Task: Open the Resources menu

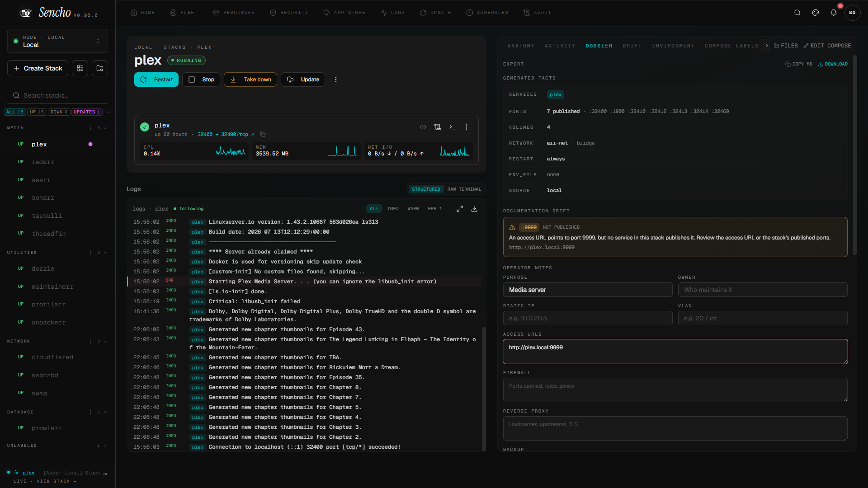Action: point(234,13)
